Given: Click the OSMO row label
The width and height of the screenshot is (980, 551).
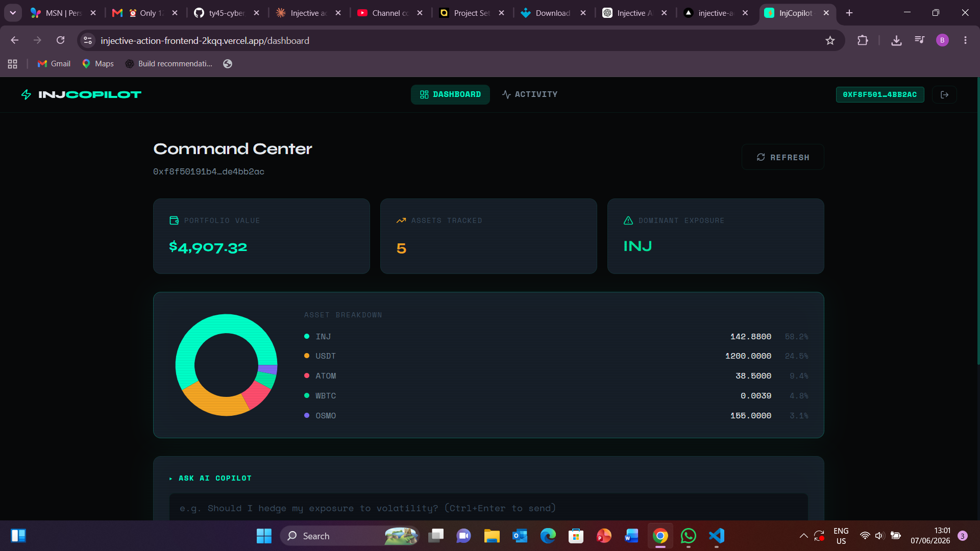Looking at the screenshot, I should pyautogui.click(x=326, y=415).
